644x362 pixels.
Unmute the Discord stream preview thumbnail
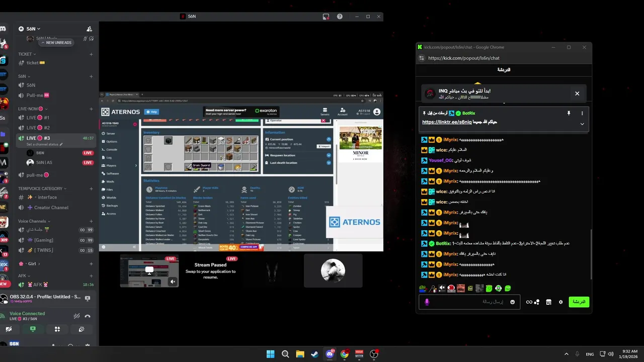173,282
